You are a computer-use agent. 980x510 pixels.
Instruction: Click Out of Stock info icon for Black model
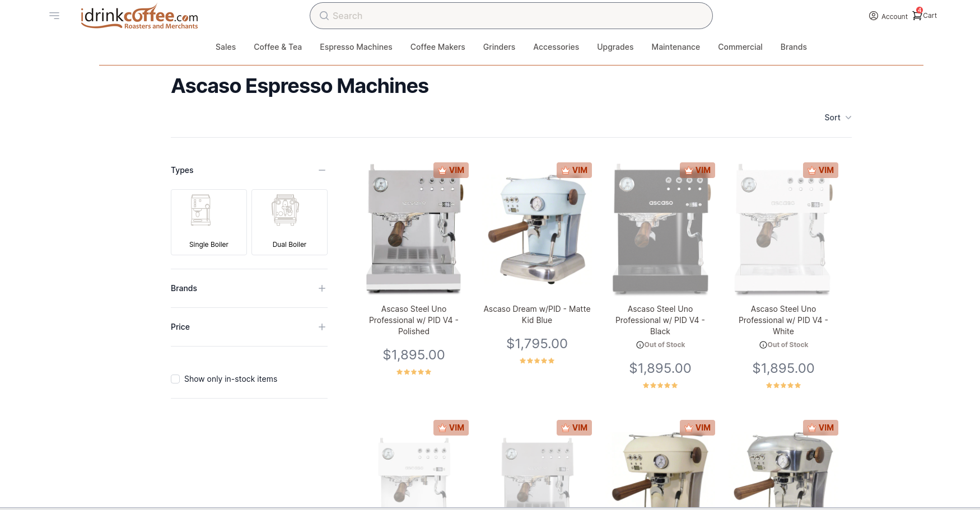[x=640, y=345]
